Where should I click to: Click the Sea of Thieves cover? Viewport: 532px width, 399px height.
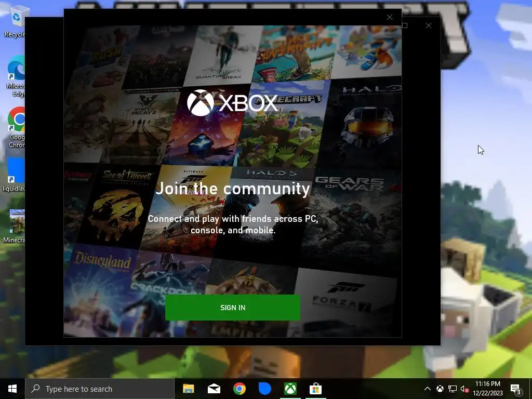tap(117, 205)
